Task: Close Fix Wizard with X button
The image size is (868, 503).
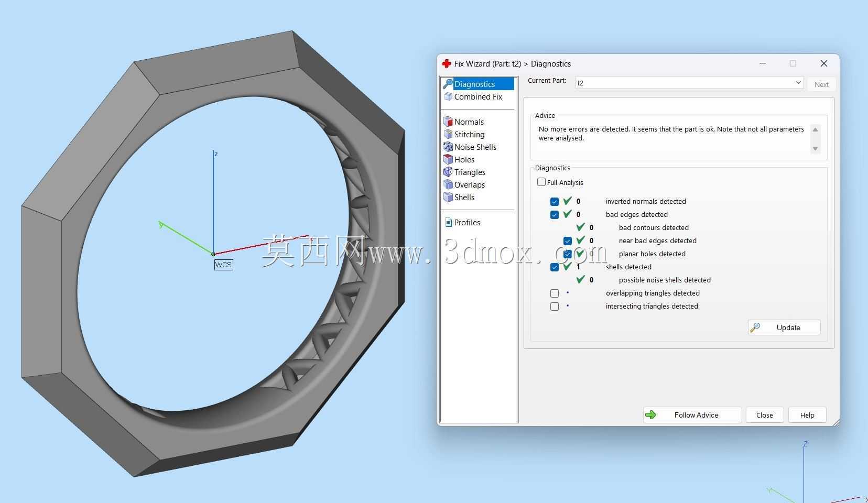Action: point(824,63)
